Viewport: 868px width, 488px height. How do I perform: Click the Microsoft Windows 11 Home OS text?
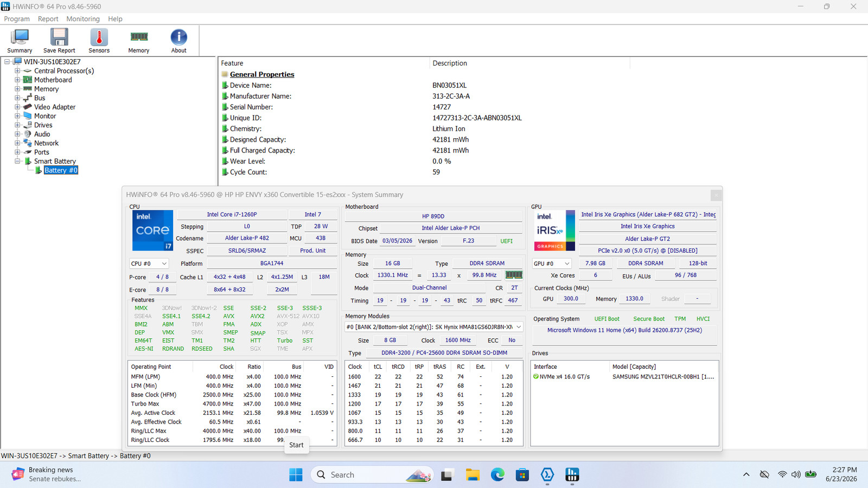tap(624, 330)
